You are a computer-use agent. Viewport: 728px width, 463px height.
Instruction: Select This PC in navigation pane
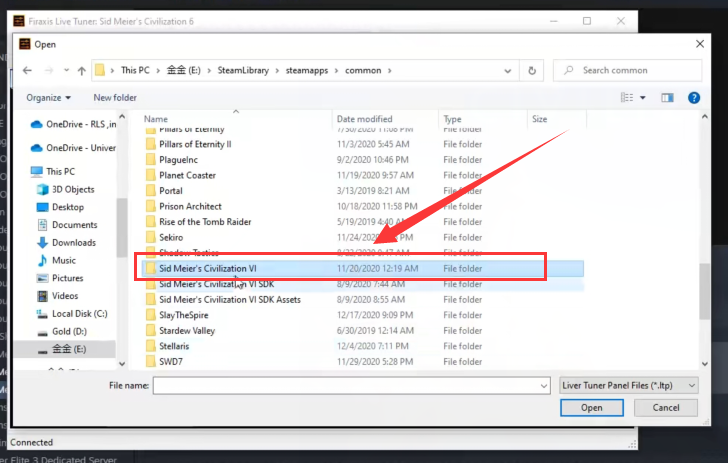[52, 171]
